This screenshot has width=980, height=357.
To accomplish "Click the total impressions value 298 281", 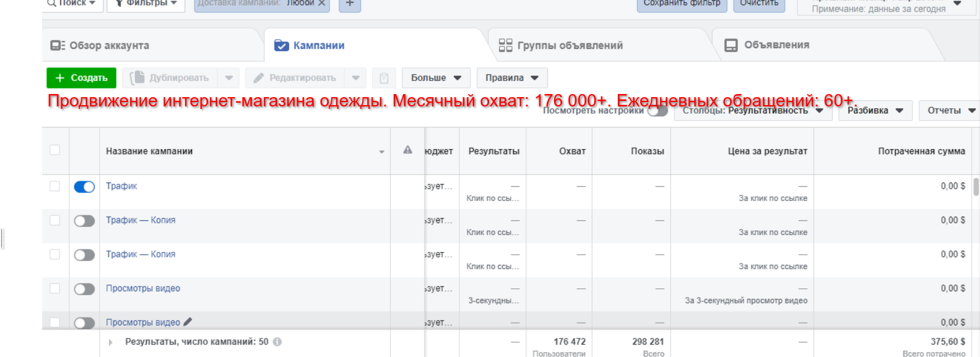I will (x=648, y=342).
